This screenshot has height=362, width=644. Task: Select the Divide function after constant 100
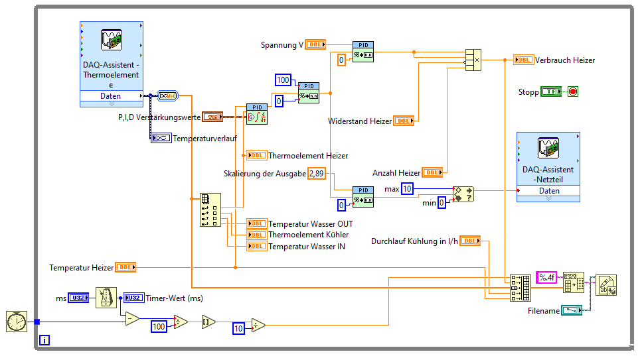click(181, 322)
